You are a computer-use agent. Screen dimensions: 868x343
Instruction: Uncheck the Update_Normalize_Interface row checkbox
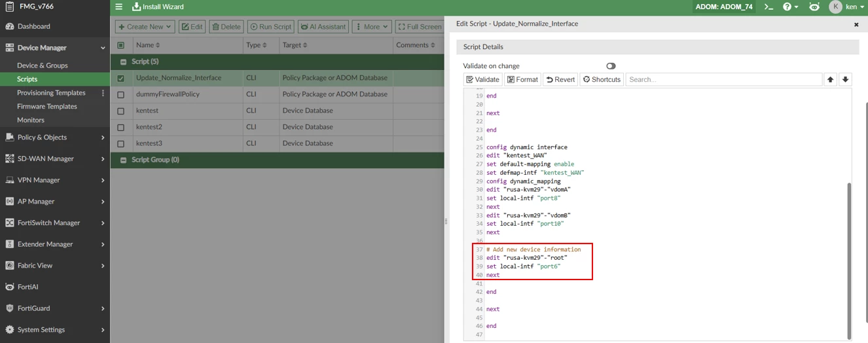point(120,78)
